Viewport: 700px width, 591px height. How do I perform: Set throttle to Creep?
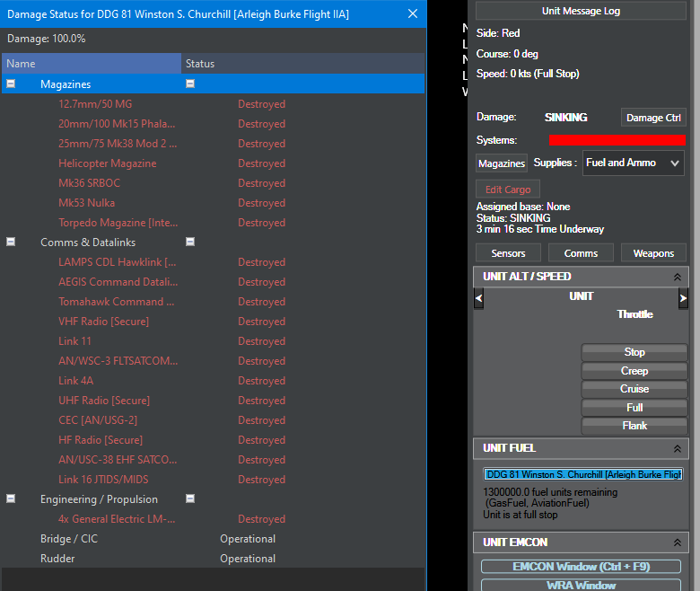[x=634, y=371]
